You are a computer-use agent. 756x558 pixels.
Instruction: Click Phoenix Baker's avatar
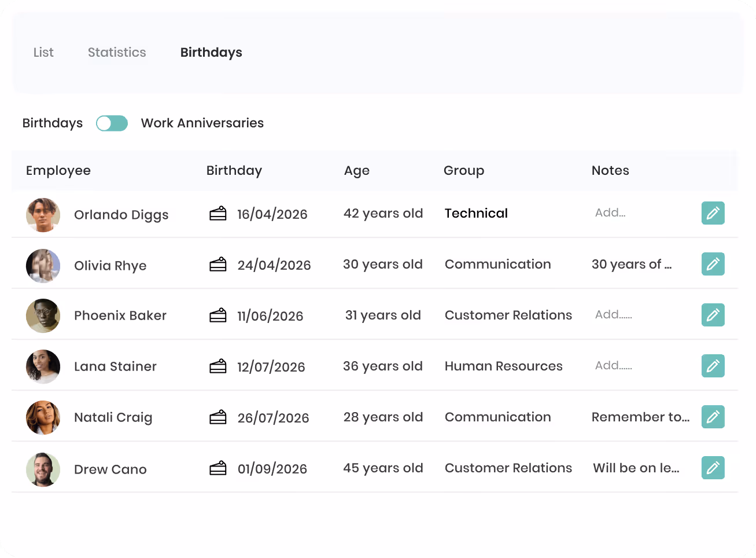pos(43,315)
